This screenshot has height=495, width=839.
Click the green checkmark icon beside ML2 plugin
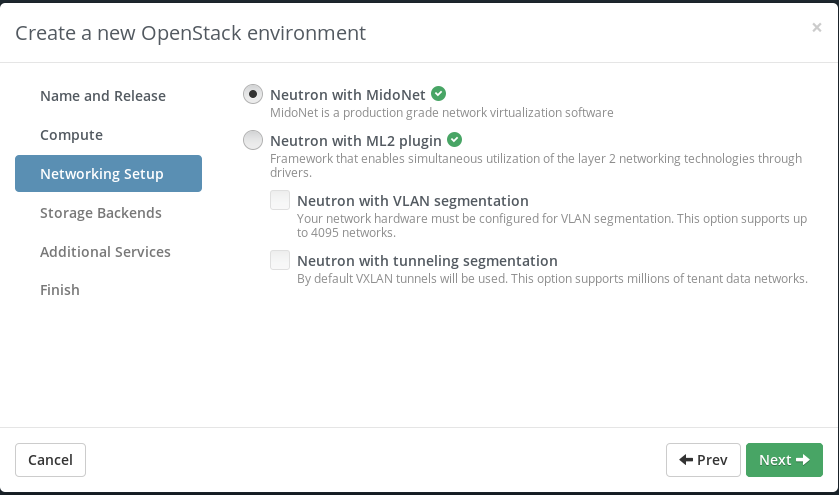point(454,140)
